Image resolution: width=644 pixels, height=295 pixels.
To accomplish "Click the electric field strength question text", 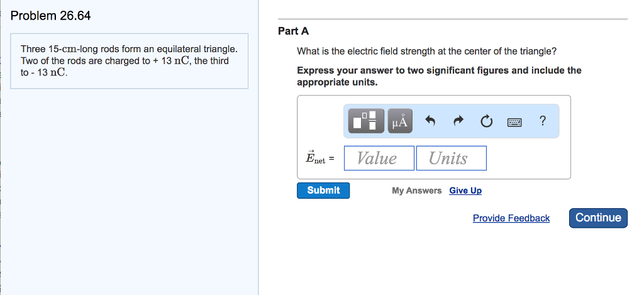I will click(426, 52).
